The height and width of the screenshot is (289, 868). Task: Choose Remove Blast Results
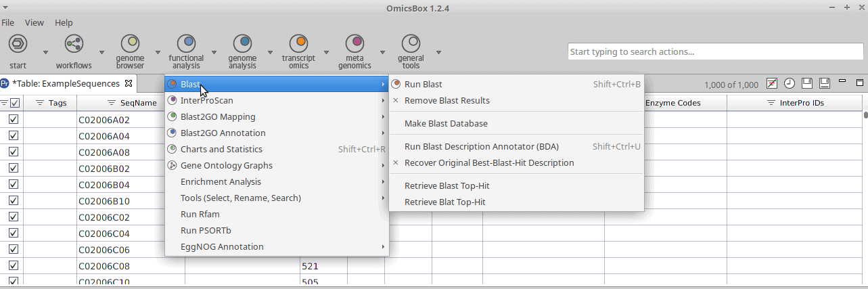pos(516,100)
